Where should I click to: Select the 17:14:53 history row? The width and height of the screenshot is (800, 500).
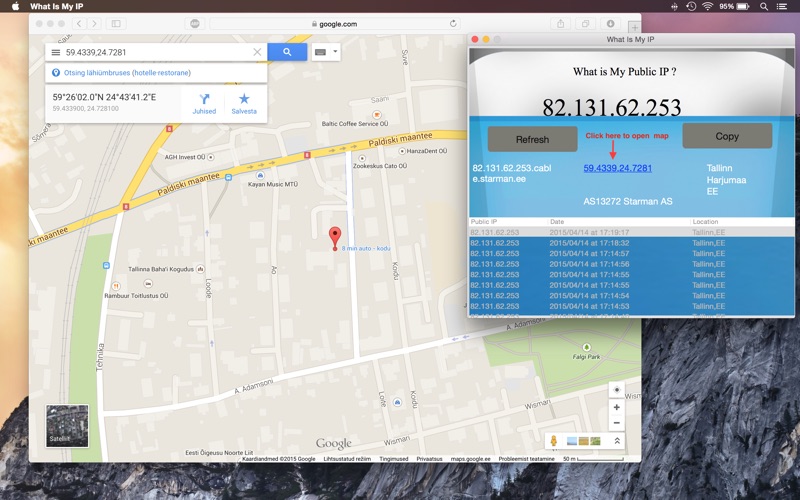coord(632,306)
